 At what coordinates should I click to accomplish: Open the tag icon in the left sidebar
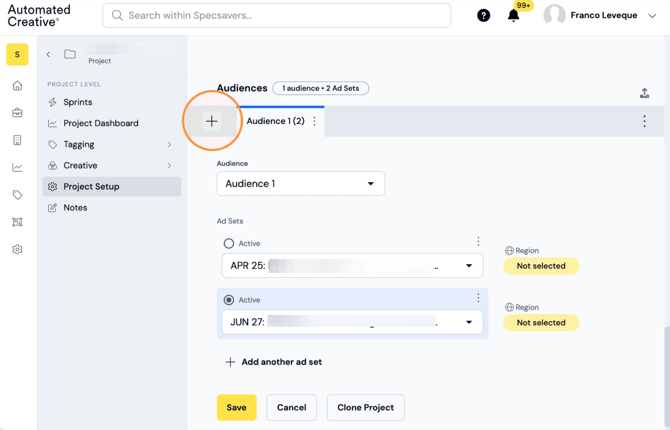17,195
